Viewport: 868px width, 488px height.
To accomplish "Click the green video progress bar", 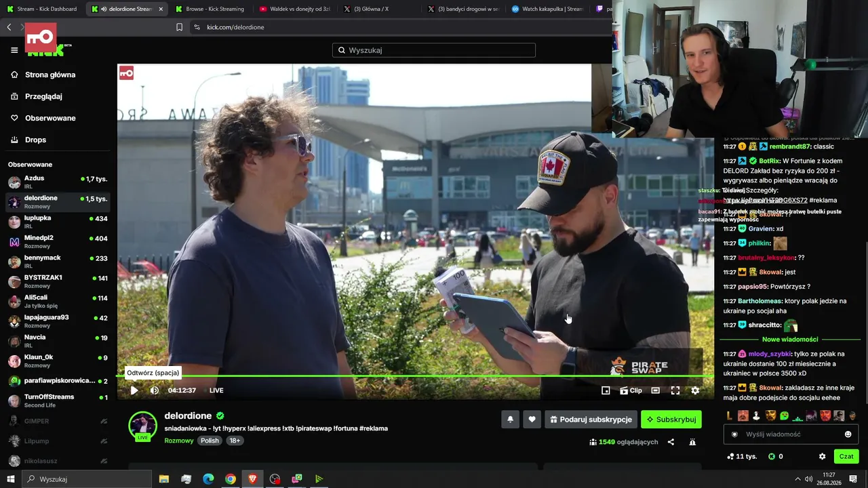I will coord(416,375).
